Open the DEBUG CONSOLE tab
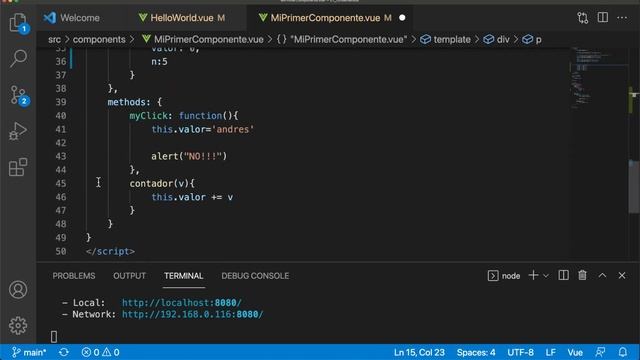The width and height of the screenshot is (640, 360). [x=255, y=276]
